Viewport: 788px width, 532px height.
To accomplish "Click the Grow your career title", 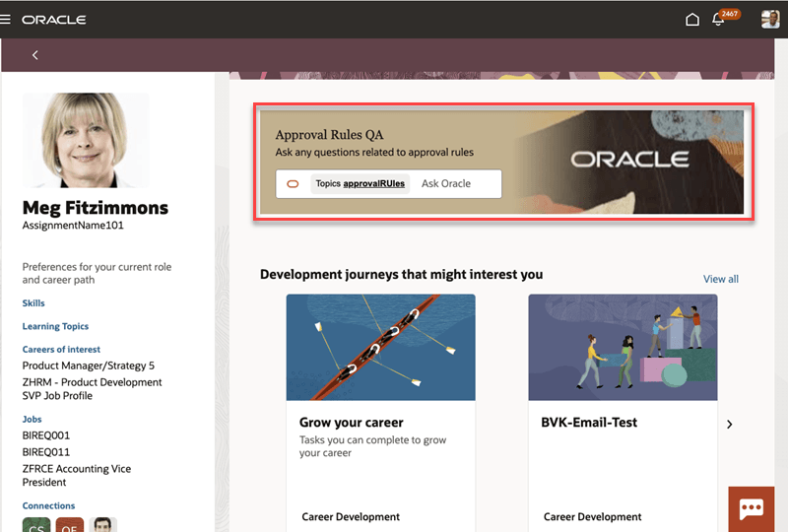I will (x=352, y=423).
